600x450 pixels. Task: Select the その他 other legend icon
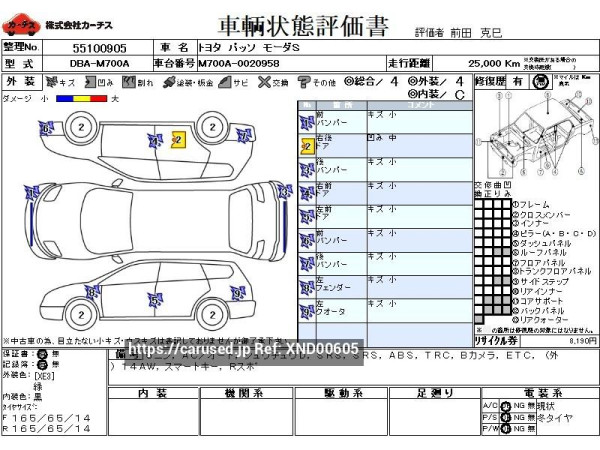pyautogui.click(x=304, y=82)
